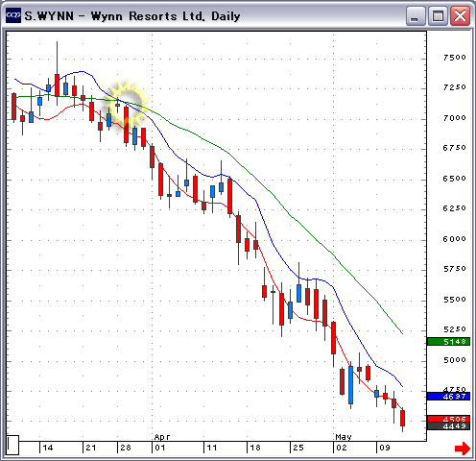This screenshot has width=476, height=461.
Task: Click the window title S.WYNN - Wynn Resorts Ltd, Daily
Action: [x=132, y=16]
